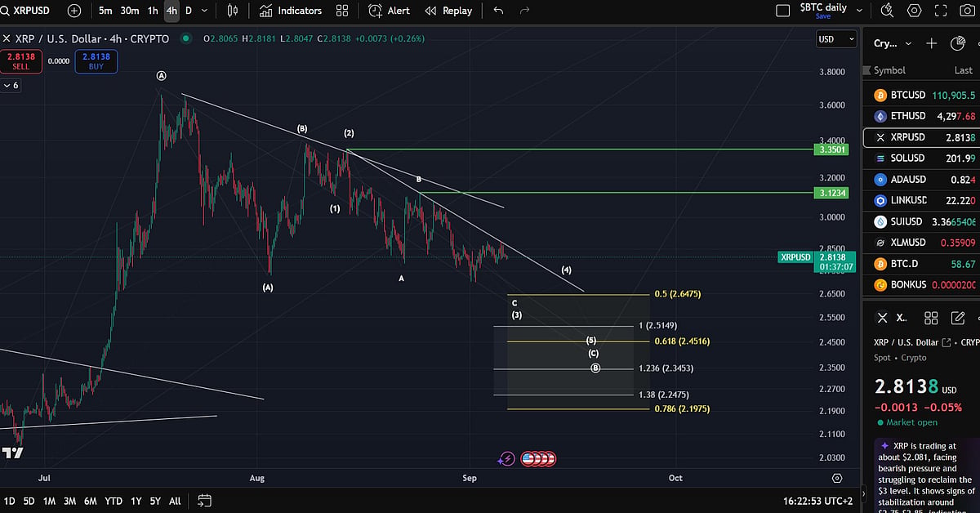Screen dimensions: 980x513
Task: Expand the $BTC daily layout dropdown
Action: (x=857, y=11)
